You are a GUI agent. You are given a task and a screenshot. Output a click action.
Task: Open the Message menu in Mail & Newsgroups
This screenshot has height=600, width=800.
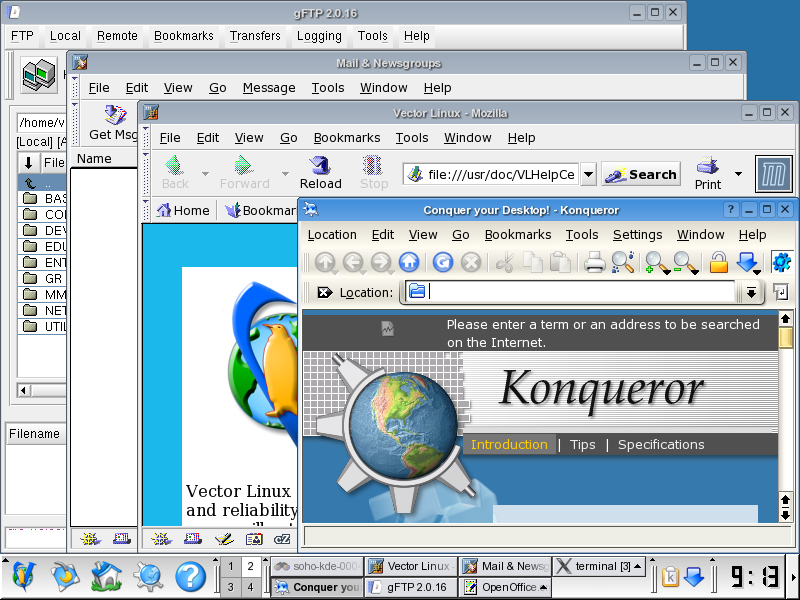269,88
